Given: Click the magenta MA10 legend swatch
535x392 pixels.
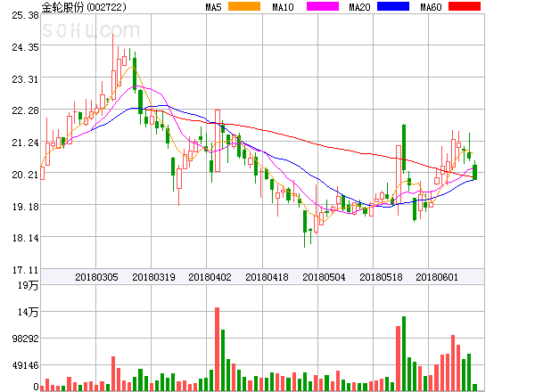Looking at the screenshot, I should click(x=323, y=6).
